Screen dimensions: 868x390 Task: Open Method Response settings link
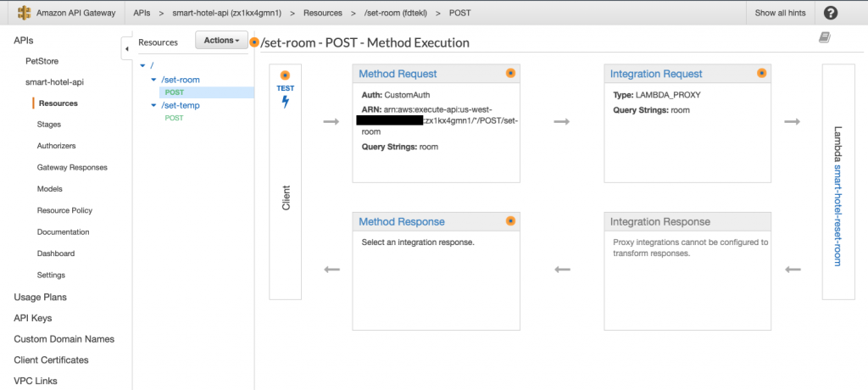401,221
